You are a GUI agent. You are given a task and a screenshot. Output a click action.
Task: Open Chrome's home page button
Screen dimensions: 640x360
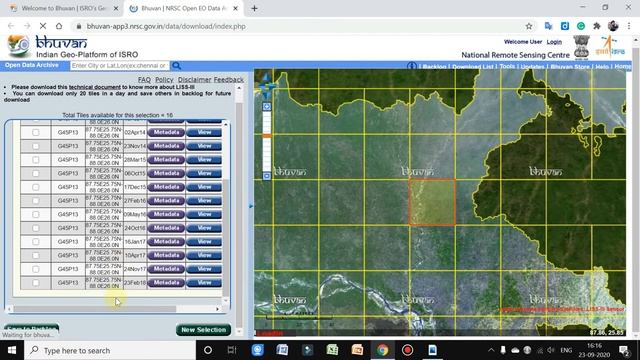point(59,26)
